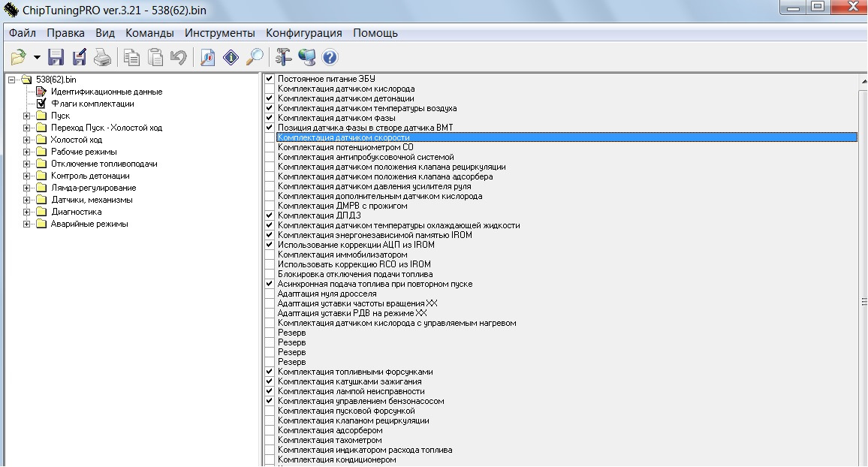Uncheck Постоянное питание ЭБУ checkbox

270,79
